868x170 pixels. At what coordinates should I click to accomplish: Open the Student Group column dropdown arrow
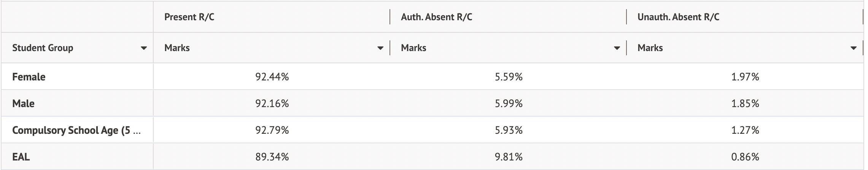click(144, 48)
